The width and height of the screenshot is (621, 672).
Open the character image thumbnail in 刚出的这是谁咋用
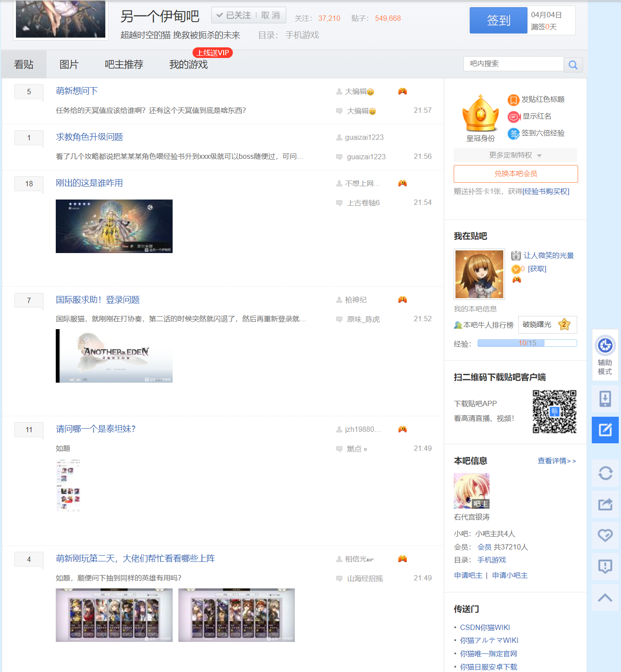coord(114,226)
